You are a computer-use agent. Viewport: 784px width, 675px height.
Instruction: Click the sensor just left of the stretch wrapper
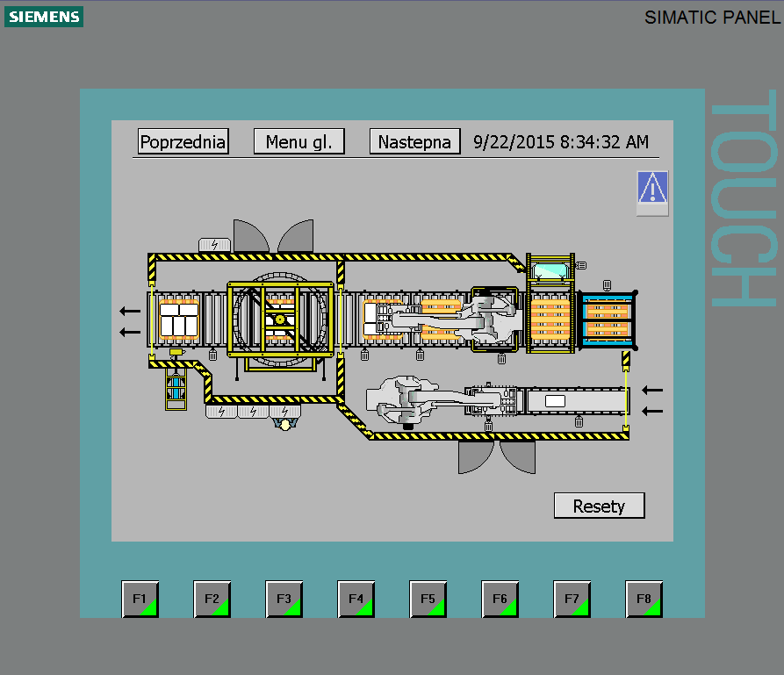tap(213, 355)
